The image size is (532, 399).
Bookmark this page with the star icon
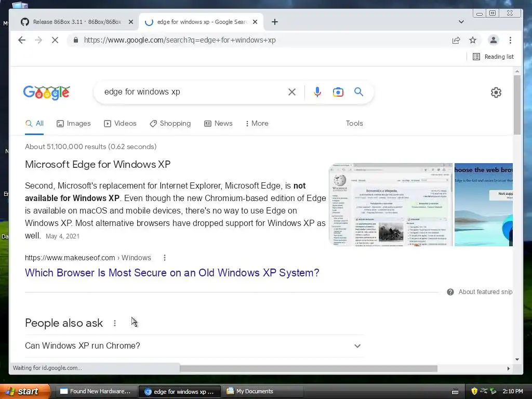coord(473,40)
